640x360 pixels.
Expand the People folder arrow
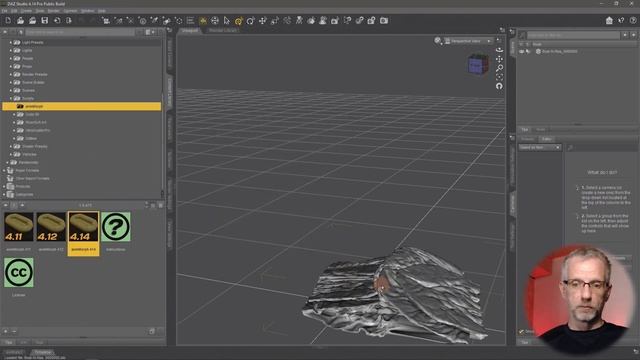[11, 58]
